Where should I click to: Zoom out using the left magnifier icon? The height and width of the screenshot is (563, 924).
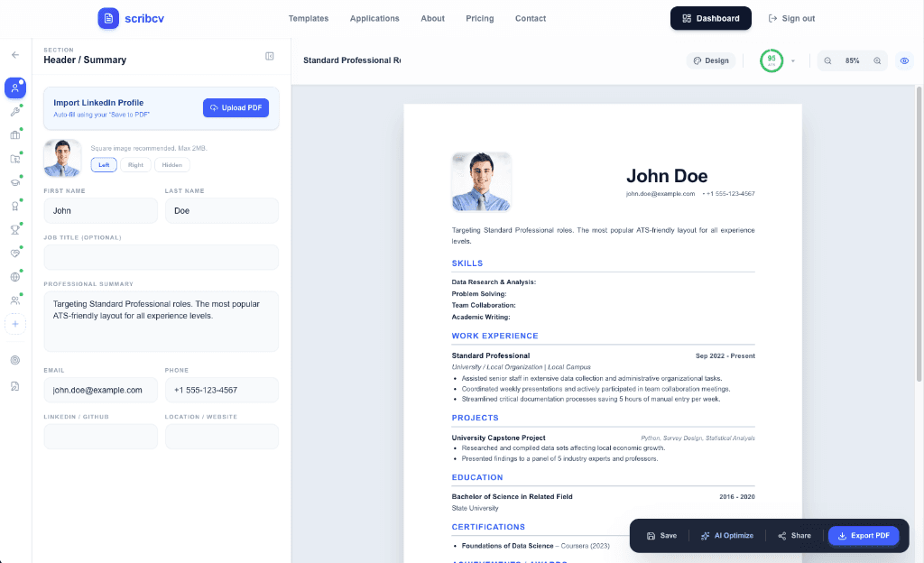pos(827,60)
